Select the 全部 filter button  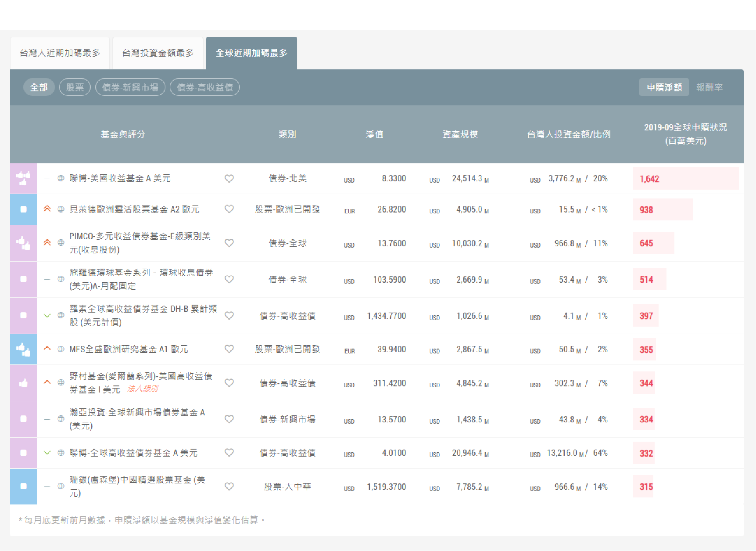(x=39, y=87)
